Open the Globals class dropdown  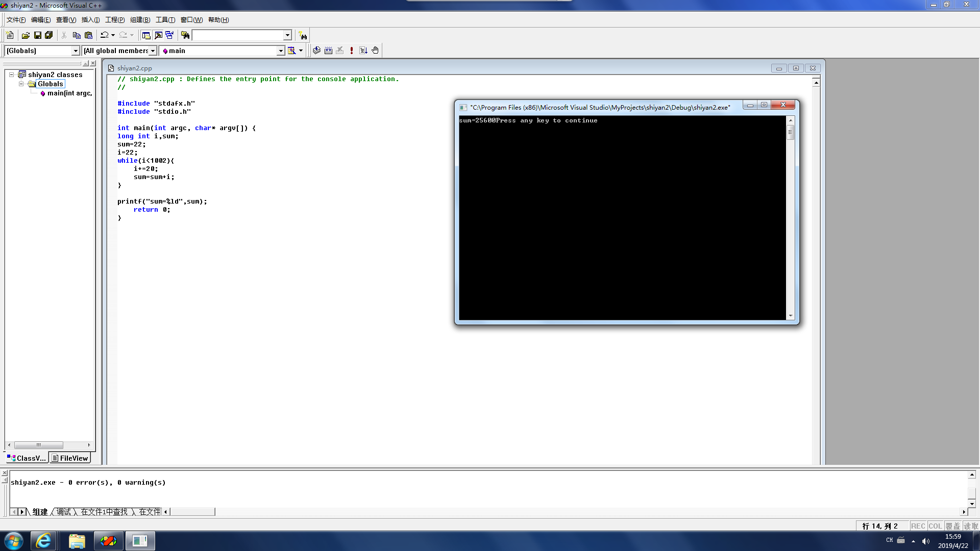(x=76, y=51)
